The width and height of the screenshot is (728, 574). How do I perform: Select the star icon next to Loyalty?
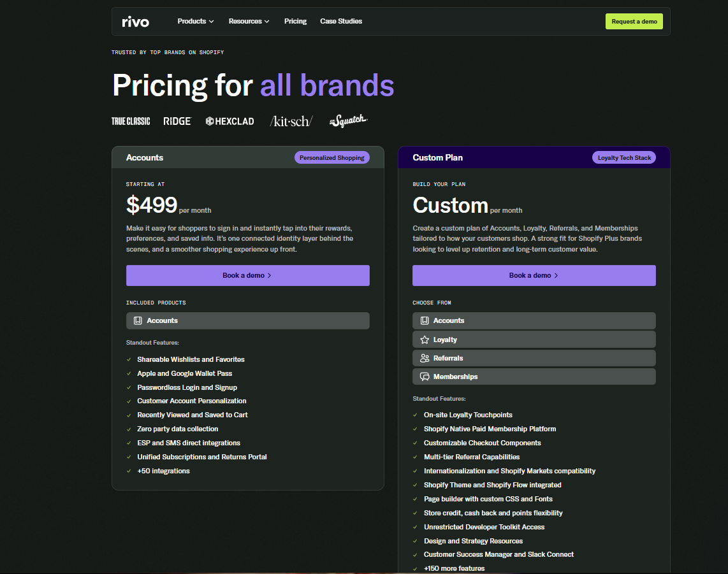[x=425, y=339]
